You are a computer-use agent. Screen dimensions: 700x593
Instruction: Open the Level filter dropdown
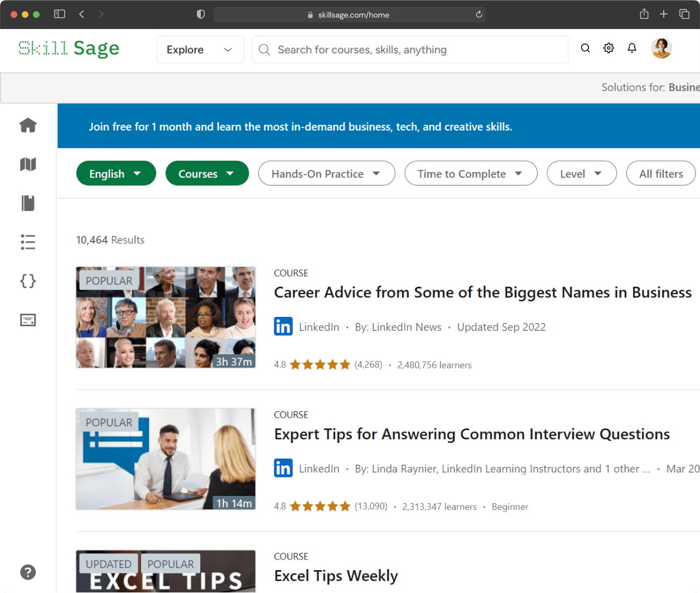(x=581, y=173)
